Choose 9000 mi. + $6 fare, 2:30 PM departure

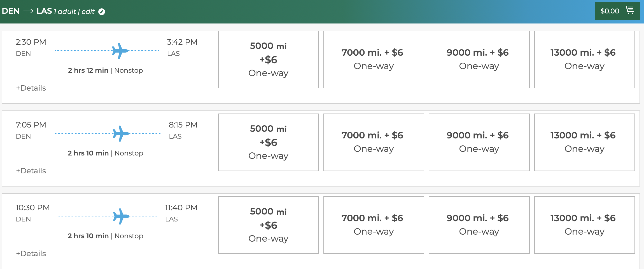click(x=479, y=60)
